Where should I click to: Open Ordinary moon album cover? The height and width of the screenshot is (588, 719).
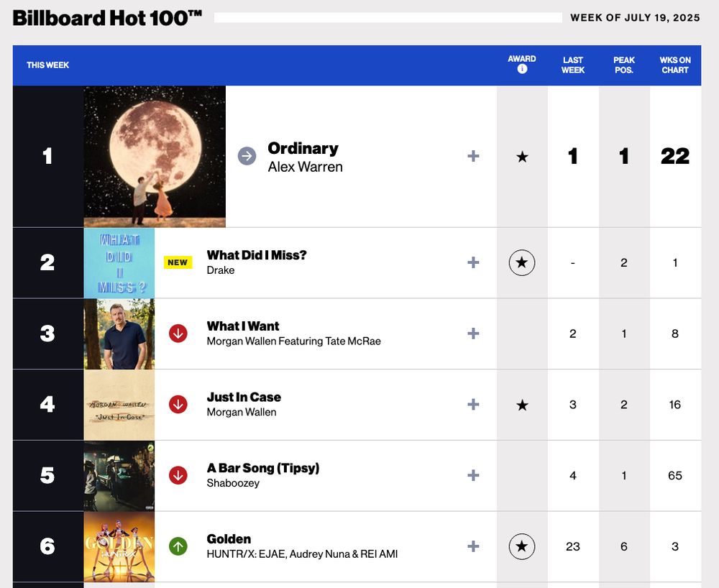coord(155,156)
